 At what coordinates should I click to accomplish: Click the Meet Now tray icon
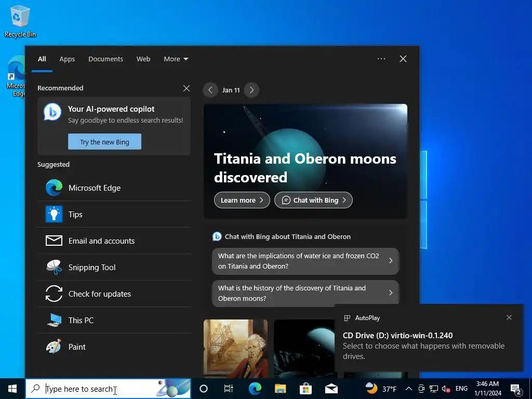pos(421,389)
